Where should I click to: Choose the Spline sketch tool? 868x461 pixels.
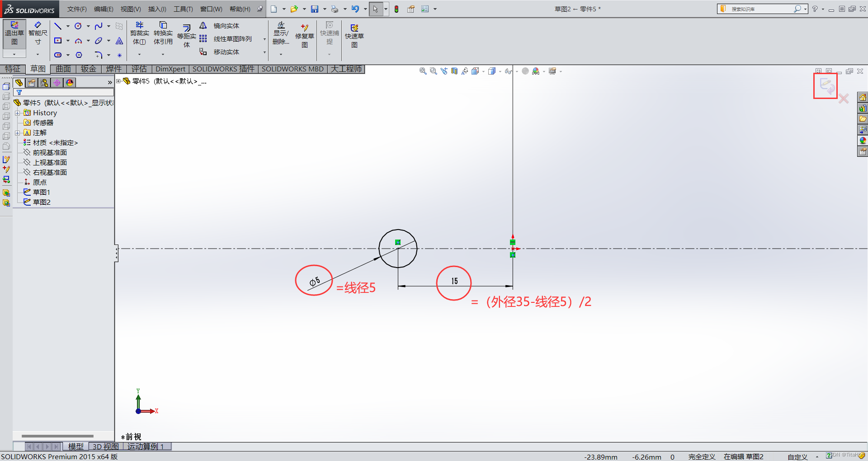coord(98,26)
